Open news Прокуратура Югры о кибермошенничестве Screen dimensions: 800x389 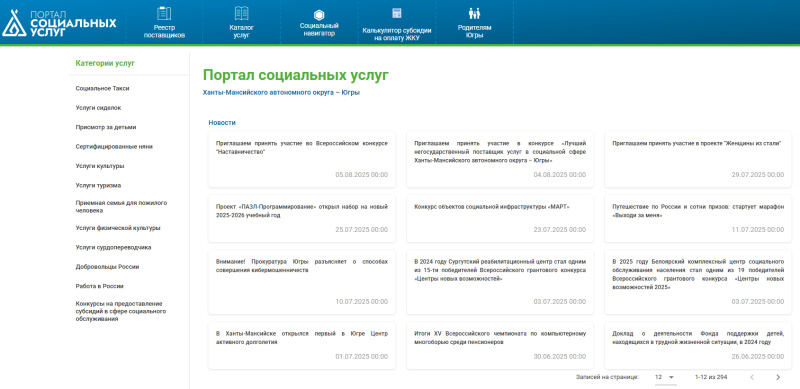tap(302, 265)
